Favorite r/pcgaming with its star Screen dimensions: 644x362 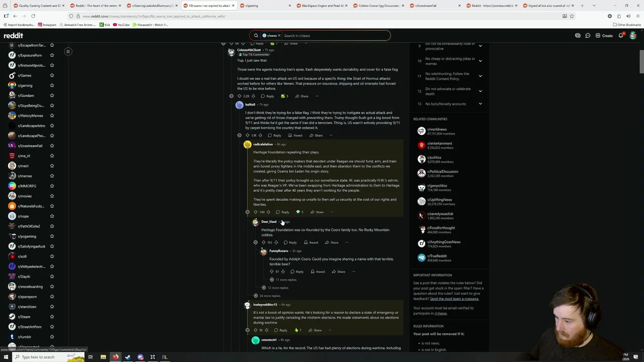[x=52, y=236]
